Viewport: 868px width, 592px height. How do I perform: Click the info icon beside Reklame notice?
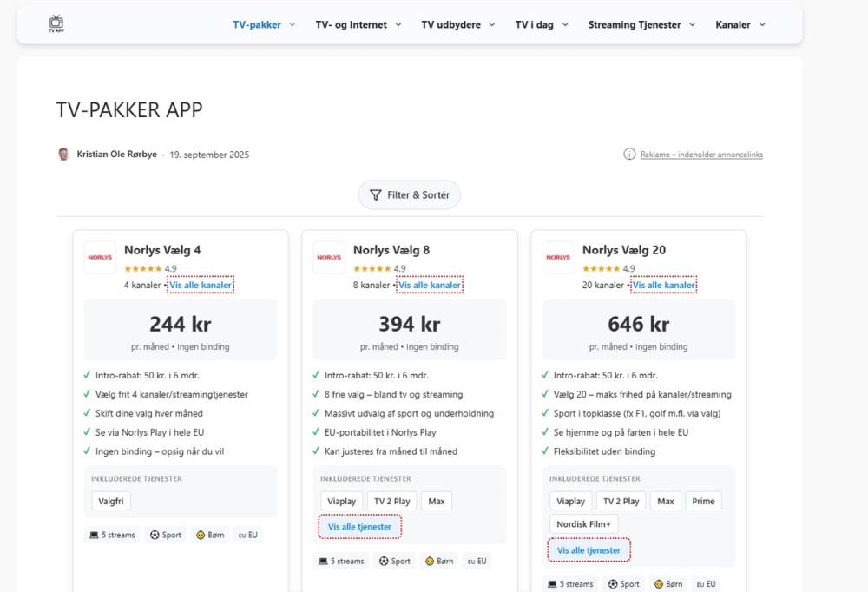pos(629,155)
